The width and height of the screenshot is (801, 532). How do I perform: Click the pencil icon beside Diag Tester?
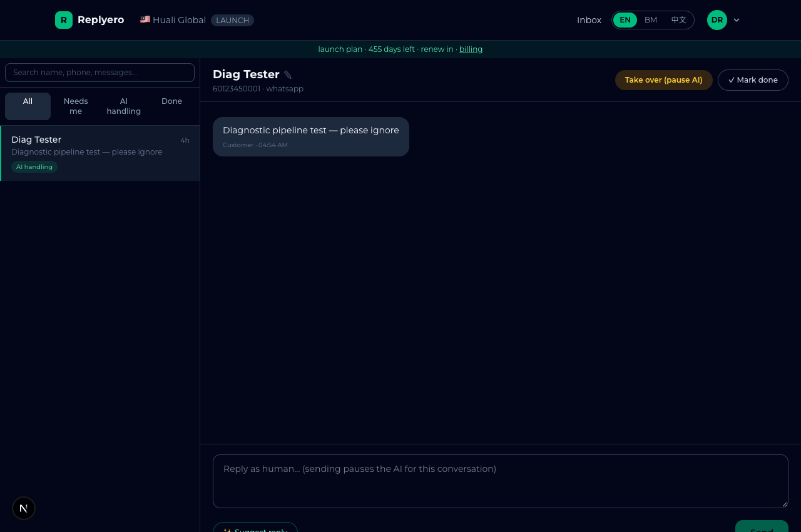(288, 75)
